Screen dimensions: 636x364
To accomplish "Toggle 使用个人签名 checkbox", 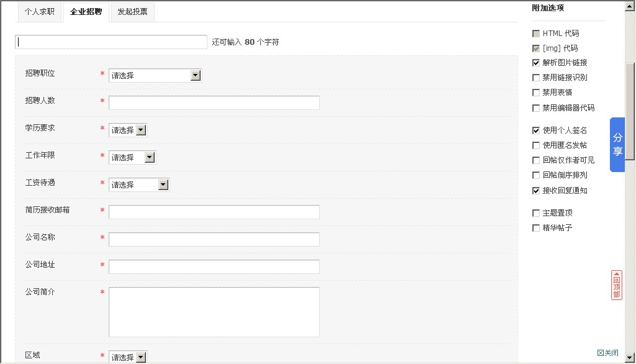I will (x=536, y=130).
